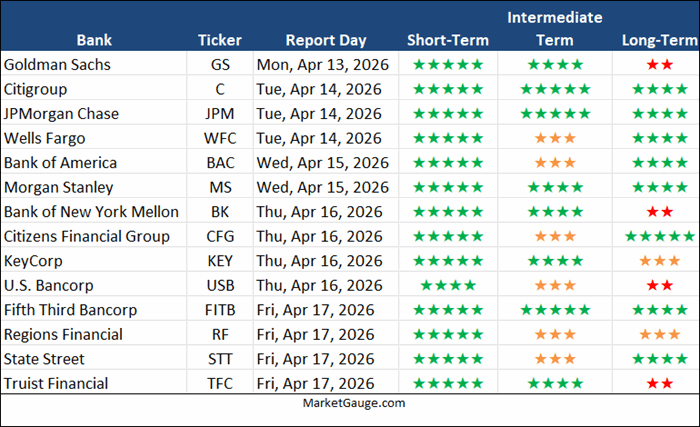Click the Long-Term column header
This screenshot has width=700, height=427.
click(659, 40)
